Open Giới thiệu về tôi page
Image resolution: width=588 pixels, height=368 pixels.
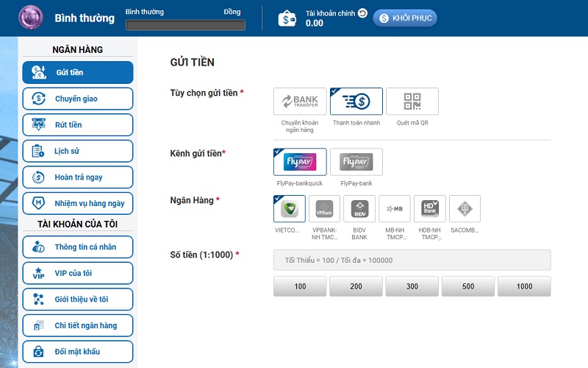click(78, 300)
